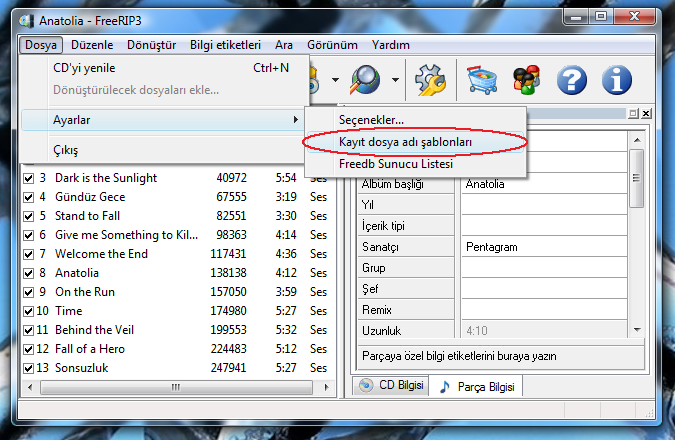Click the Remix value field
675x440 pixels.
544,310
